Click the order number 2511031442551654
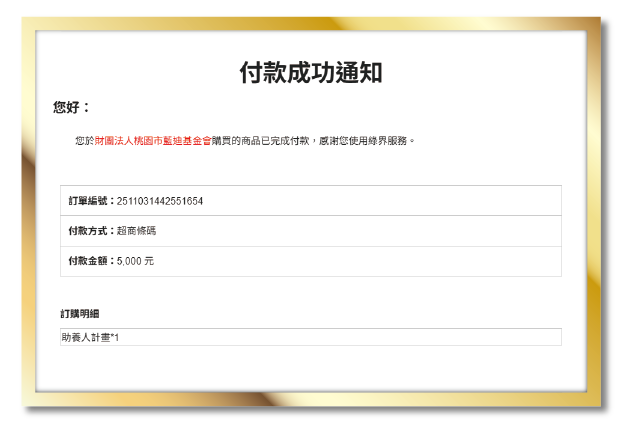The width and height of the screenshot is (623, 423). (160, 201)
